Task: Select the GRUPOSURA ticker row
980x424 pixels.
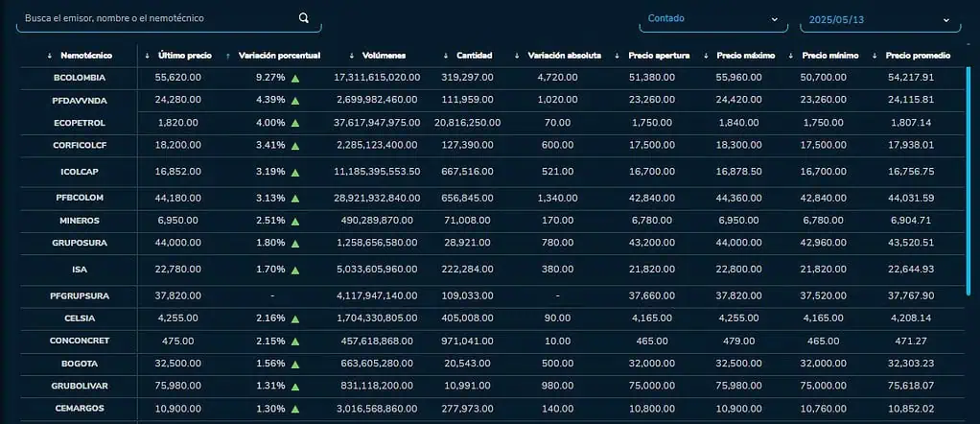Action: (x=493, y=244)
